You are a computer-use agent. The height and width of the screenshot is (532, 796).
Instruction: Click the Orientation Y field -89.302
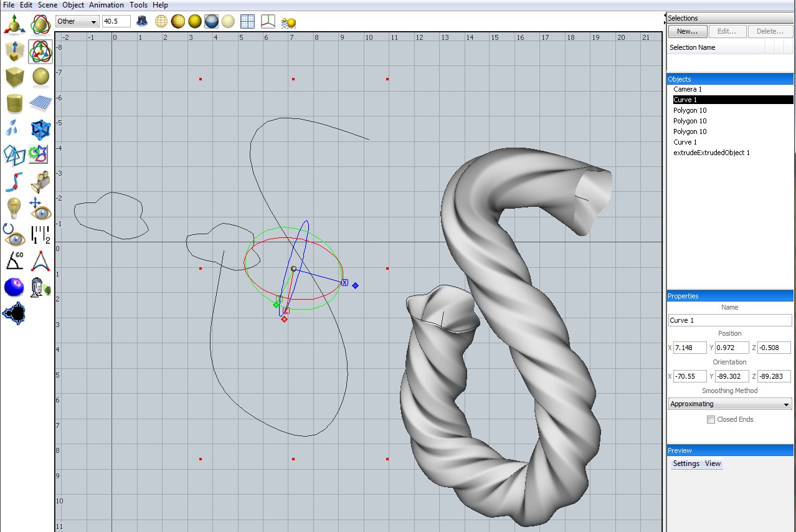[732, 376]
